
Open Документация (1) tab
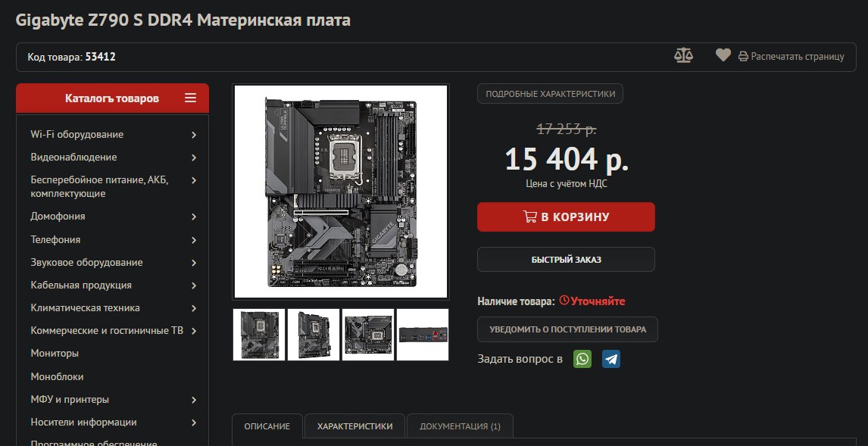(460, 426)
